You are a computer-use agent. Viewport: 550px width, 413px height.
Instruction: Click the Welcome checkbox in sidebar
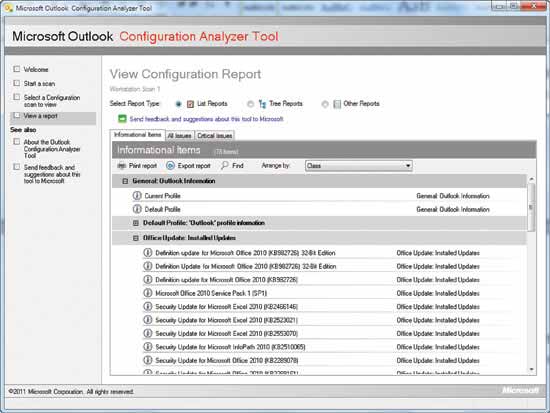pos(16,69)
